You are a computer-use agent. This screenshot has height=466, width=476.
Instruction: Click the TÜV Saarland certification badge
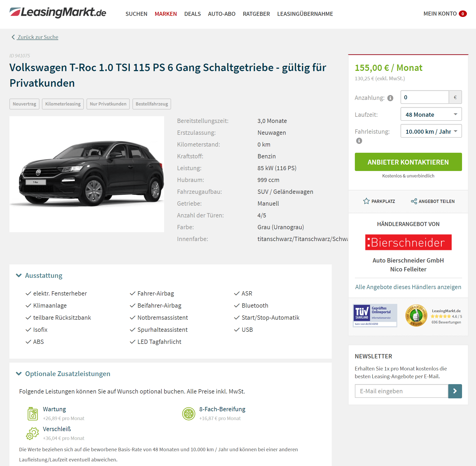pos(375,315)
